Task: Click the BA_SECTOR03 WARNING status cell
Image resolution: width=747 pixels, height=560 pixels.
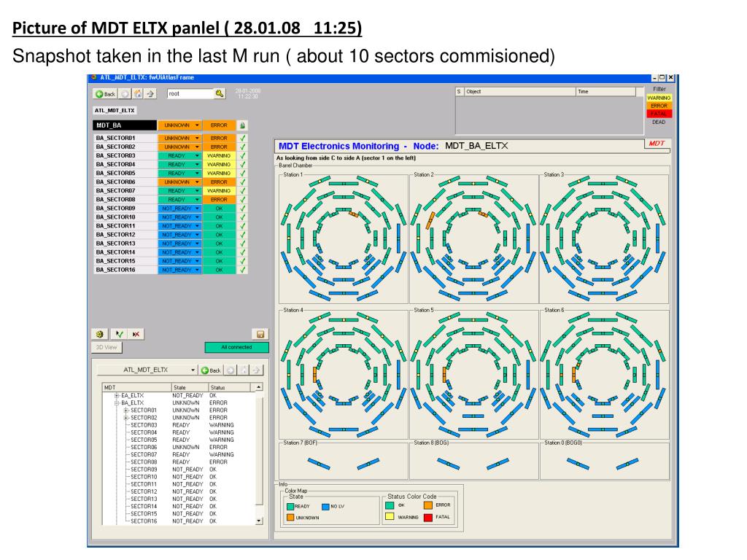Action: pyautogui.click(x=219, y=156)
